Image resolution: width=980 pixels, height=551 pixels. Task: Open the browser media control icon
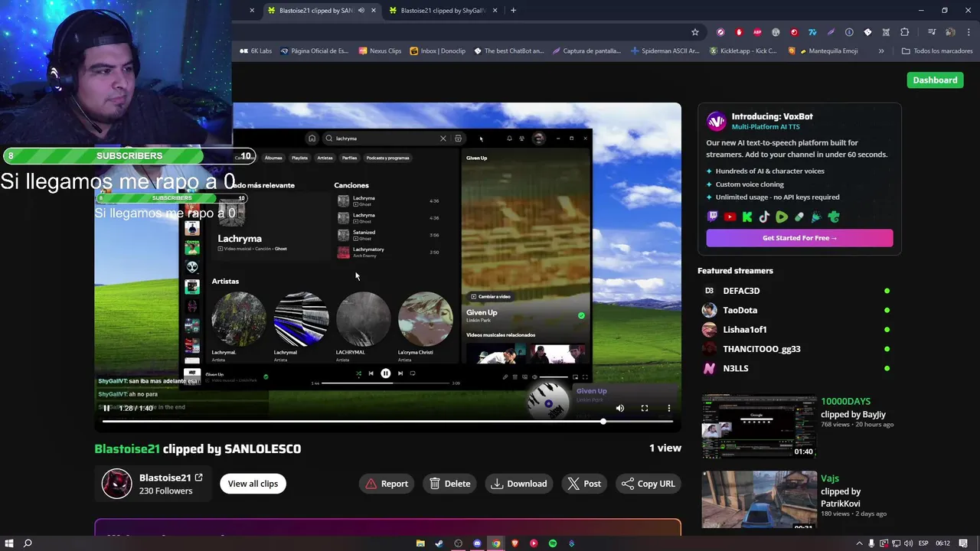(932, 32)
